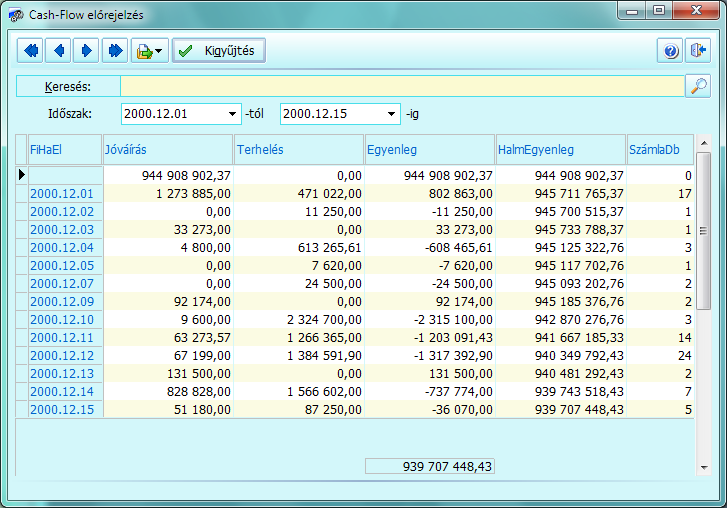Select date 2000.12.02 in the table
The width and height of the screenshot is (727, 509).
pyautogui.click(x=62, y=211)
